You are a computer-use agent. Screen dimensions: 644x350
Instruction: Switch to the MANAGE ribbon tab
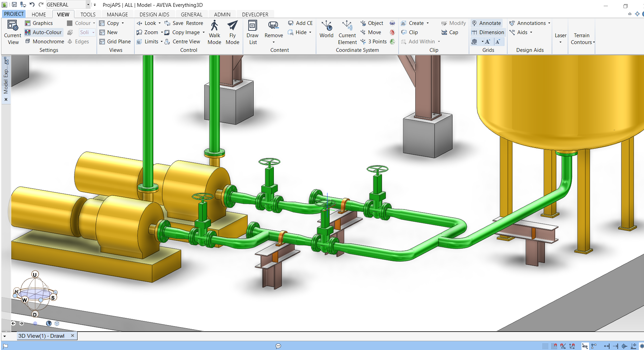point(117,14)
